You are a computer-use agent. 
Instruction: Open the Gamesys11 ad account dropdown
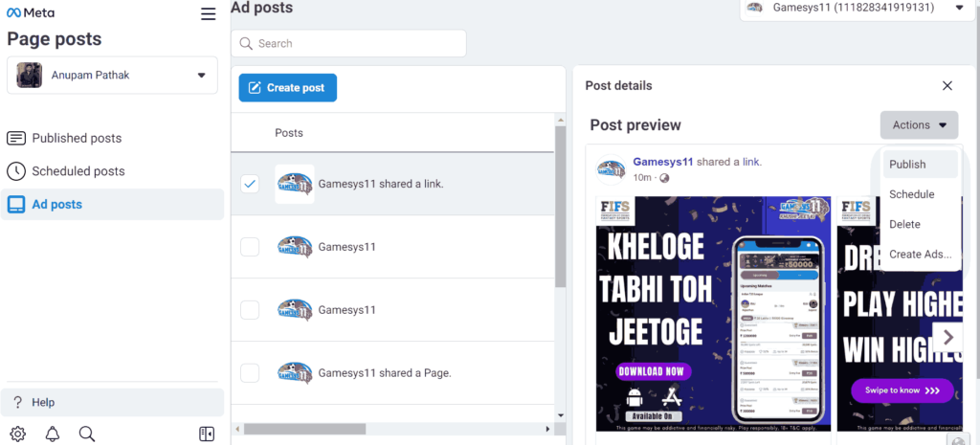pos(959,9)
